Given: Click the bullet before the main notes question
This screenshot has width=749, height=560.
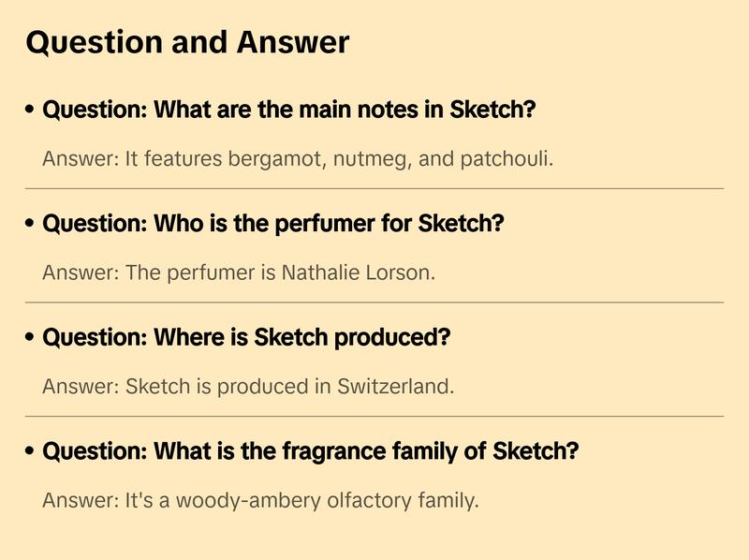Looking at the screenshot, I should pos(31,111).
